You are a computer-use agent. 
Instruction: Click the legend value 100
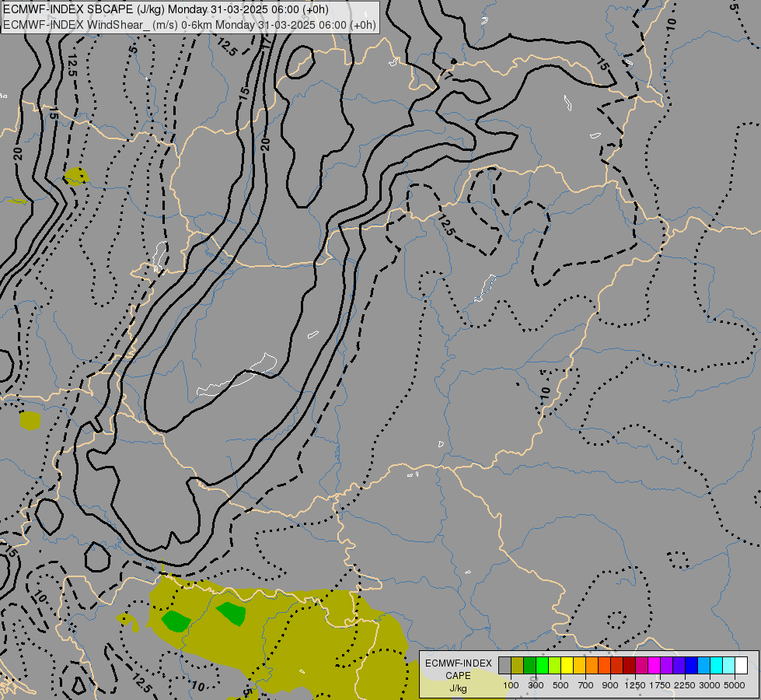pos(511,685)
